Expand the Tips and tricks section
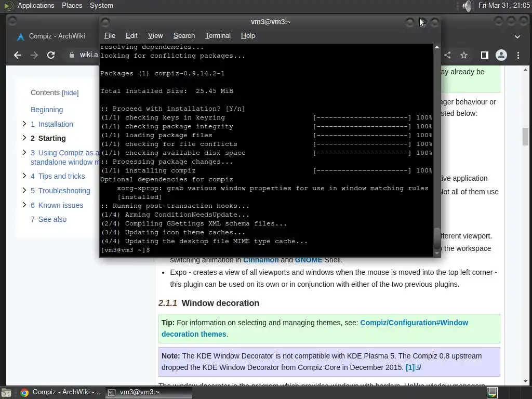This screenshot has height=399, width=532. coord(24,176)
